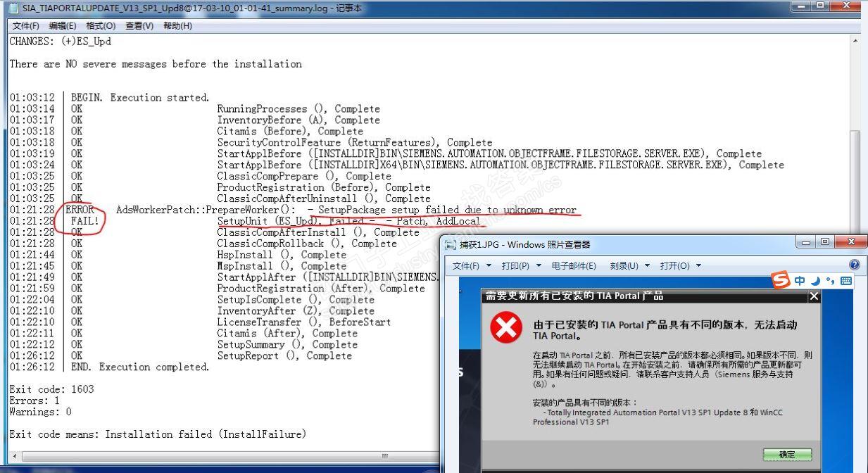Image resolution: width=868 pixels, height=473 pixels.
Task: Open Notepad 编辑(E) menu
Action: (x=63, y=26)
